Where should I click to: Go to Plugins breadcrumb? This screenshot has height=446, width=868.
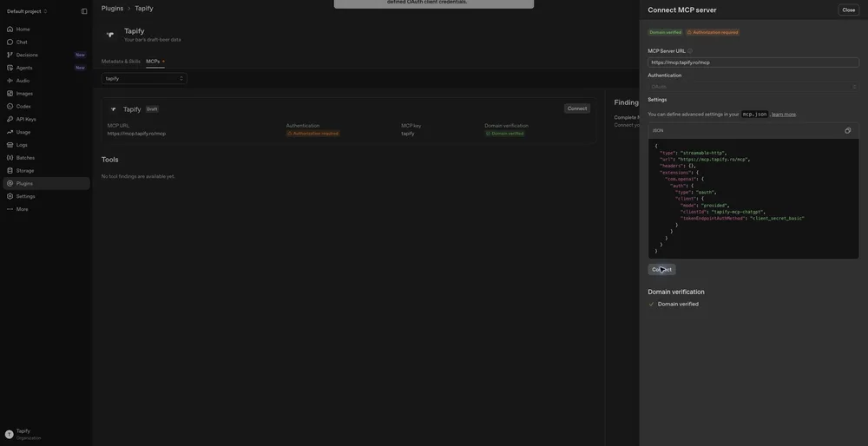[x=112, y=9]
